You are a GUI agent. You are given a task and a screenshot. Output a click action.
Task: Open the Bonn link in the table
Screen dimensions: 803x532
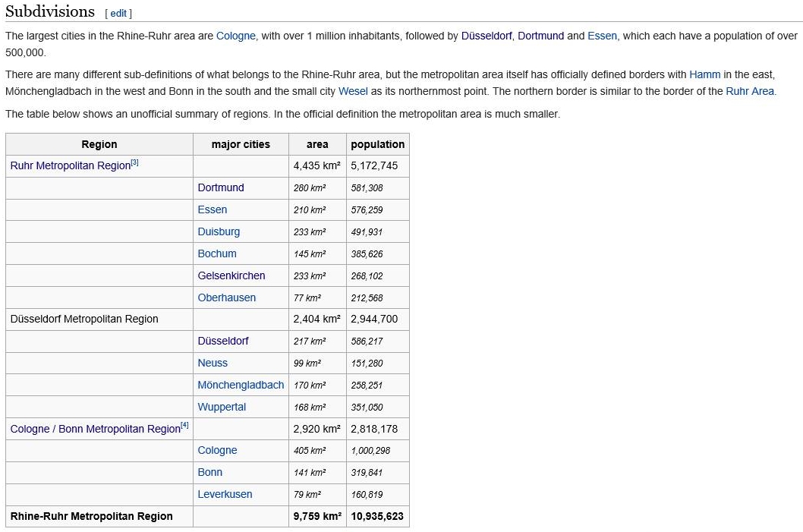(210, 472)
